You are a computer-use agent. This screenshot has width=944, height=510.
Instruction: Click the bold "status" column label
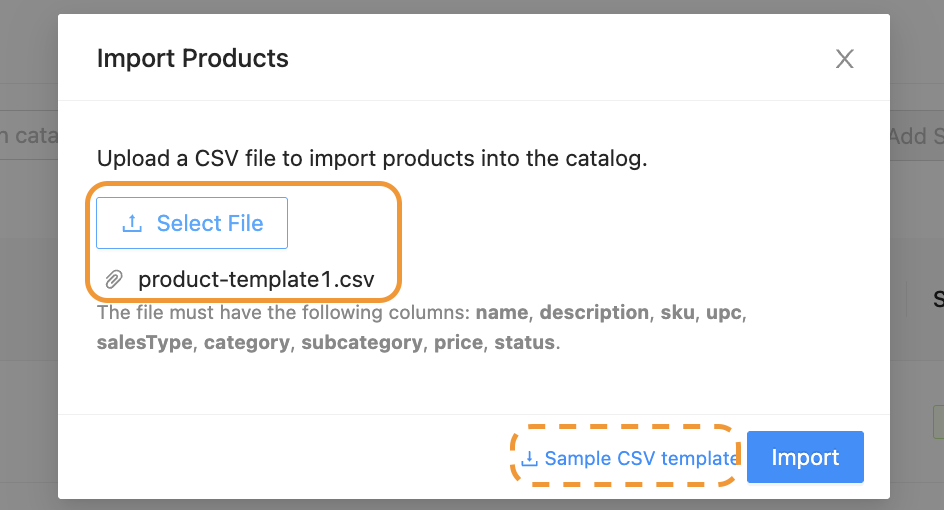[524, 343]
